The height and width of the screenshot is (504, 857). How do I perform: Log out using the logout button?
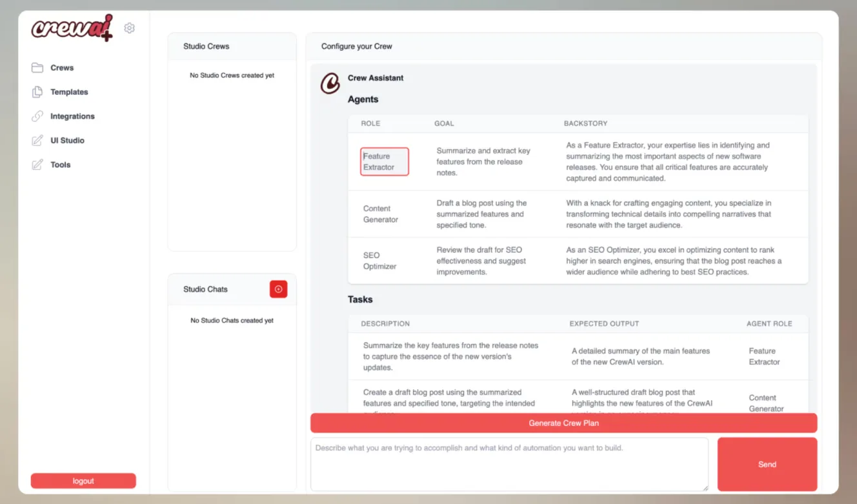[83, 481]
